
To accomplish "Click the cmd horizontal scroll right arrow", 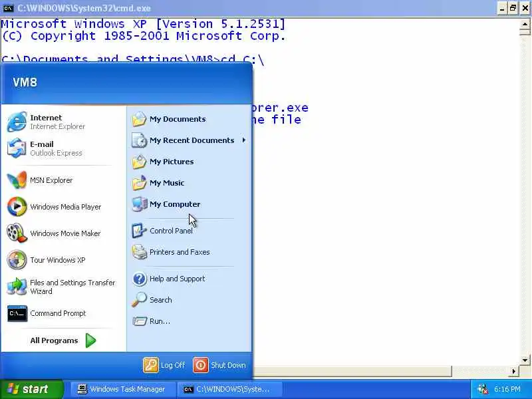I will pyautogui.click(x=514, y=371).
